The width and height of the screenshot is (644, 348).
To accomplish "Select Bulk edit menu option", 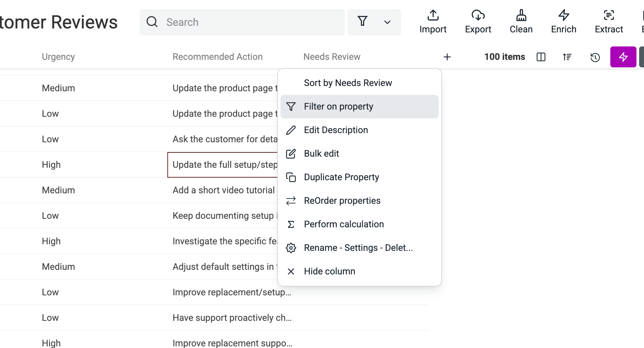I will click(x=359, y=154).
